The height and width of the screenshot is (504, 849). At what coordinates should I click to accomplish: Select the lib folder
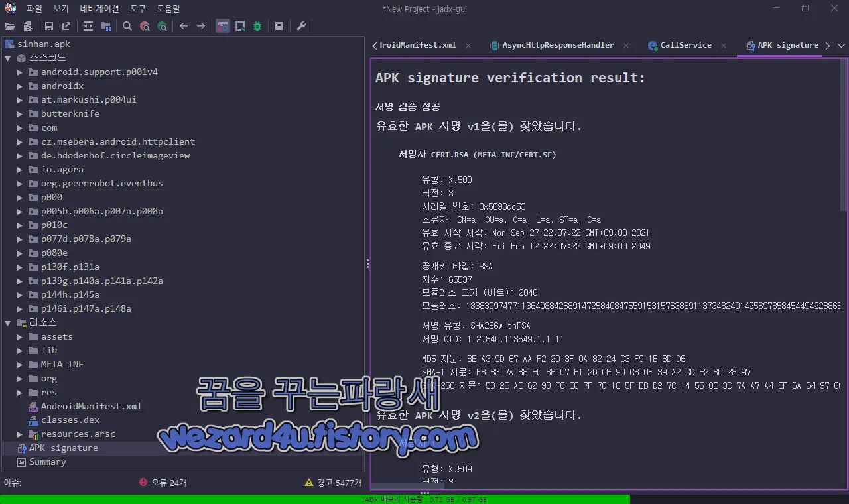[x=49, y=350]
